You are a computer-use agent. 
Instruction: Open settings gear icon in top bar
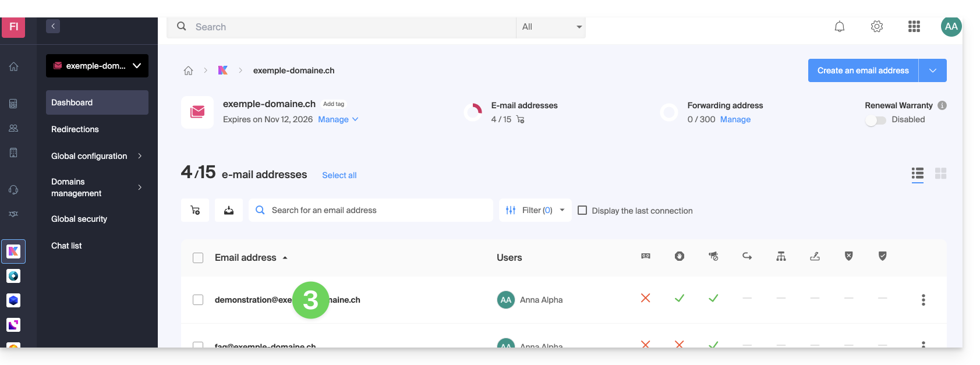[876, 27]
